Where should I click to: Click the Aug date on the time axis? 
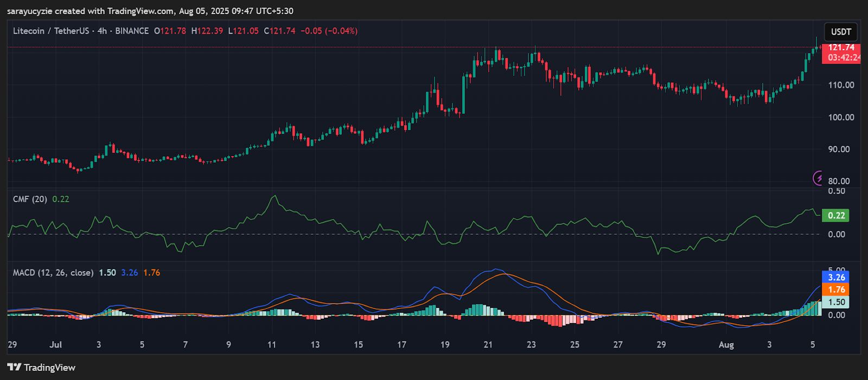pos(726,345)
